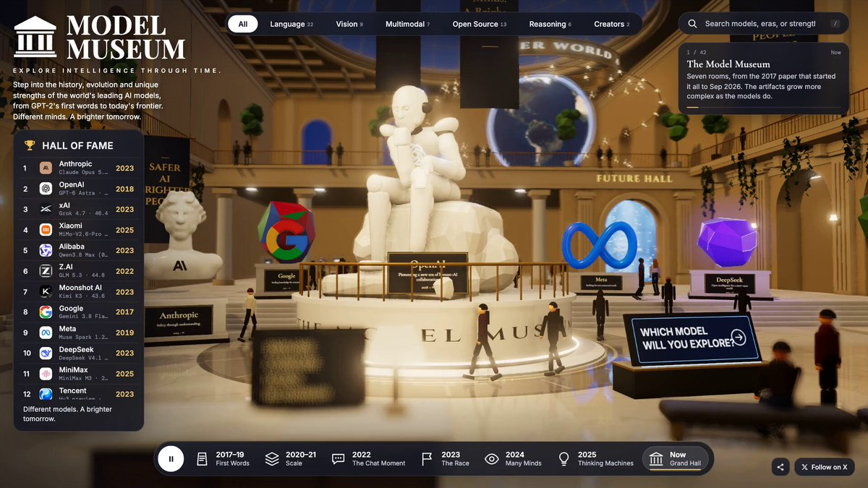Open the 2022 Chat Moment room

click(x=369, y=458)
